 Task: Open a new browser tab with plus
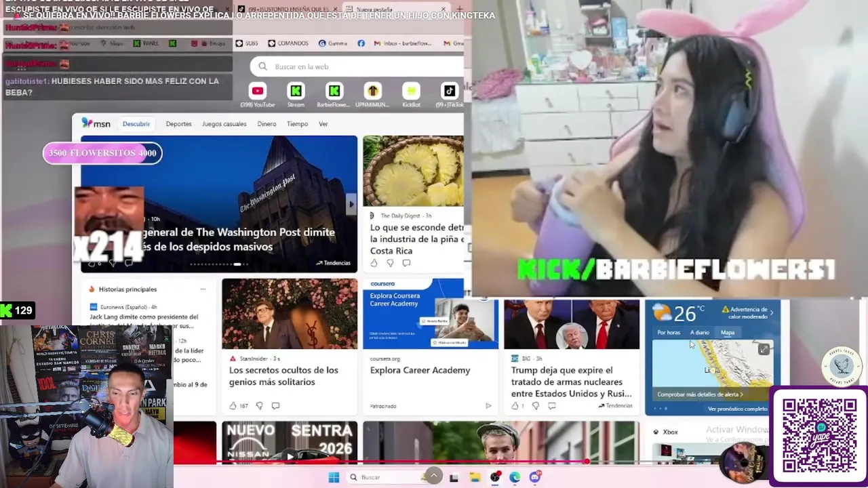(460, 9)
